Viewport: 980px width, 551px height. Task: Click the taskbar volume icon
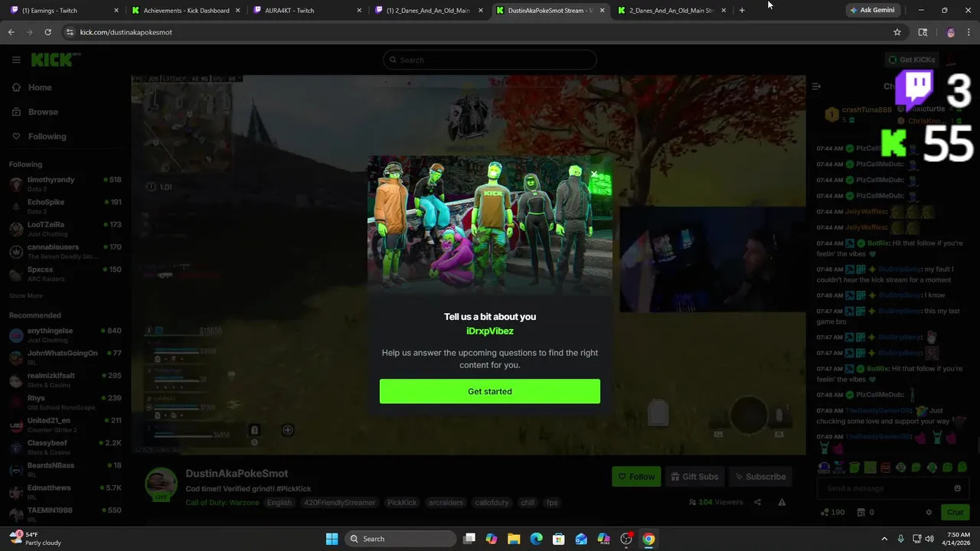tap(930, 539)
